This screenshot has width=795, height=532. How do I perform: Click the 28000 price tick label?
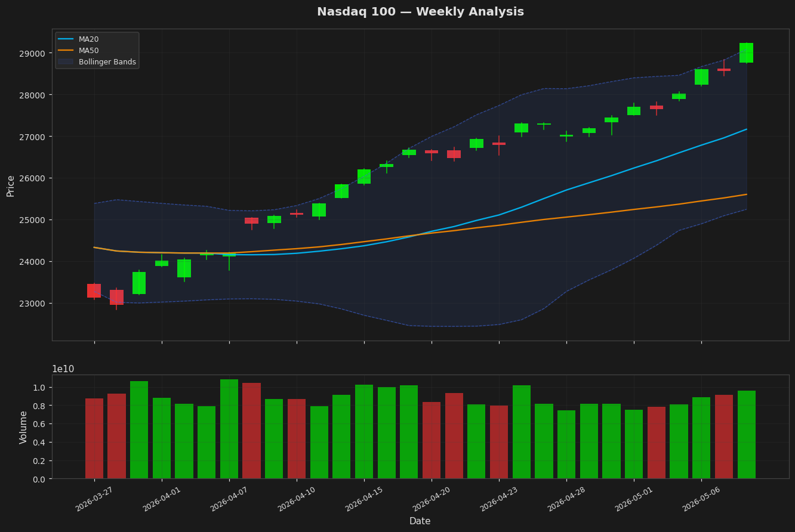(32, 95)
